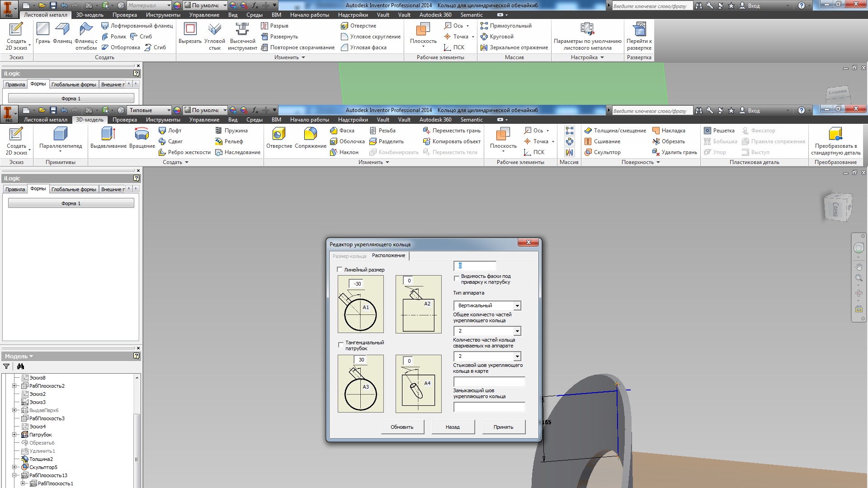Click the A3 angle value field showing 30
This screenshot has width=868, height=488.
pos(361,360)
